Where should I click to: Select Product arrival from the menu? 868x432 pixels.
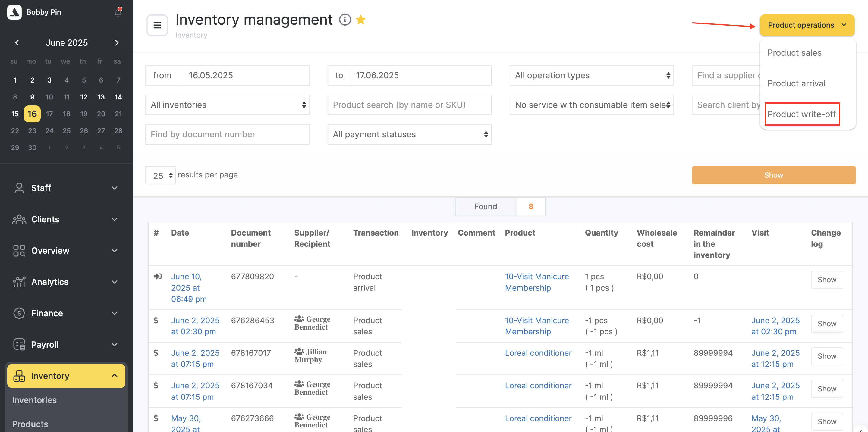(x=796, y=83)
